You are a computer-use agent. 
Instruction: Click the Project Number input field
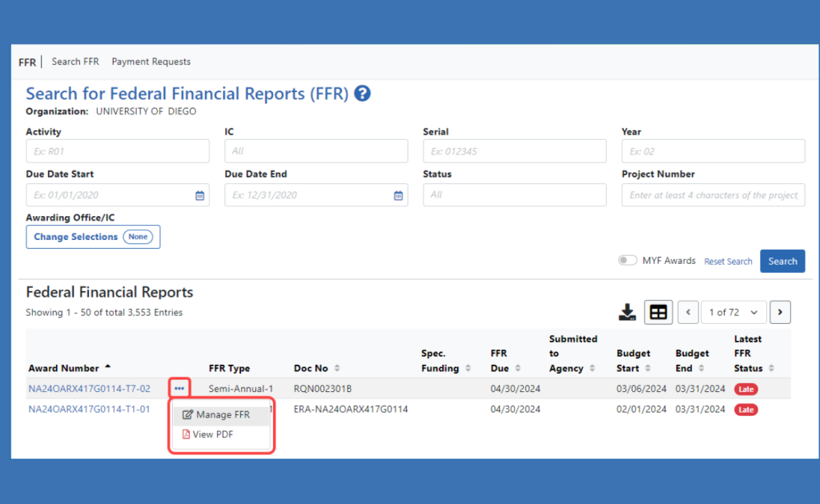[x=713, y=195]
